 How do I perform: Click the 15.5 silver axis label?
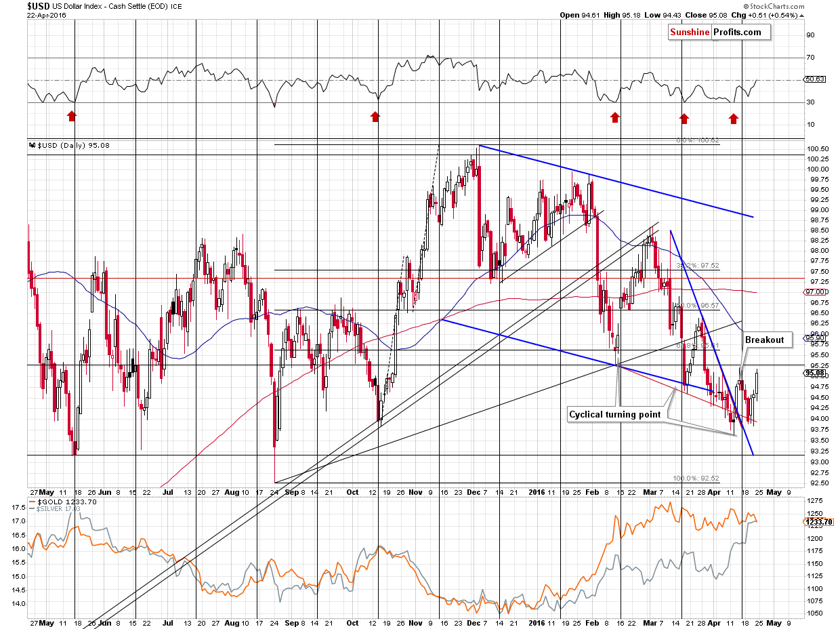(x=19, y=562)
